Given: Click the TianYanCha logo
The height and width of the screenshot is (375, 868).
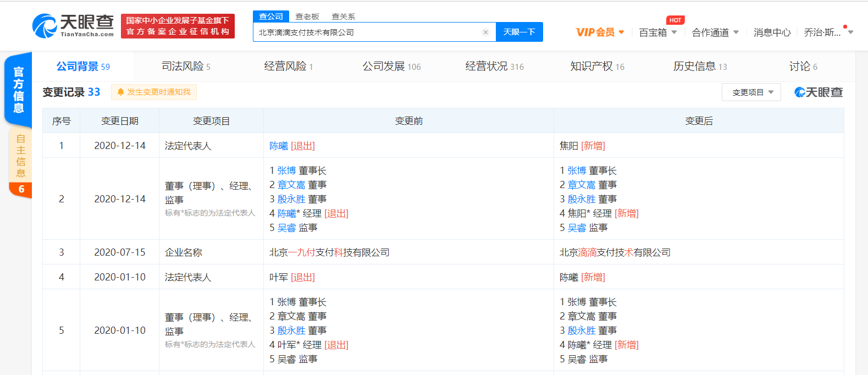Looking at the screenshot, I should point(73,25).
